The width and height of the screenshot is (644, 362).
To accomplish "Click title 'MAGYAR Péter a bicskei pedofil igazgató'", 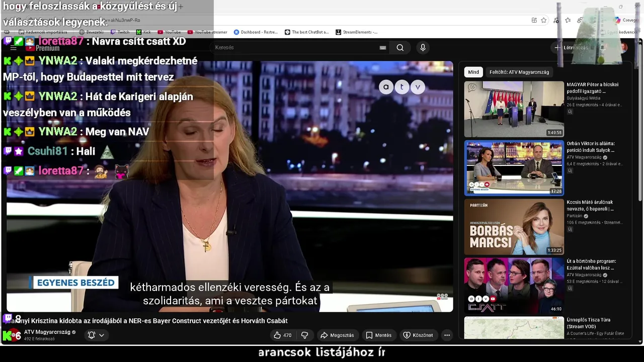I will [x=593, y=88].
